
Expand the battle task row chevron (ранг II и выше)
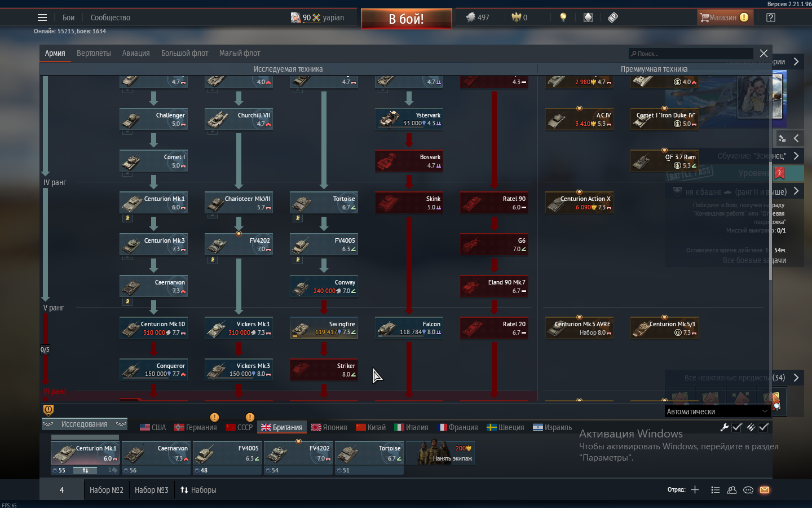click(x=796, y=191)
